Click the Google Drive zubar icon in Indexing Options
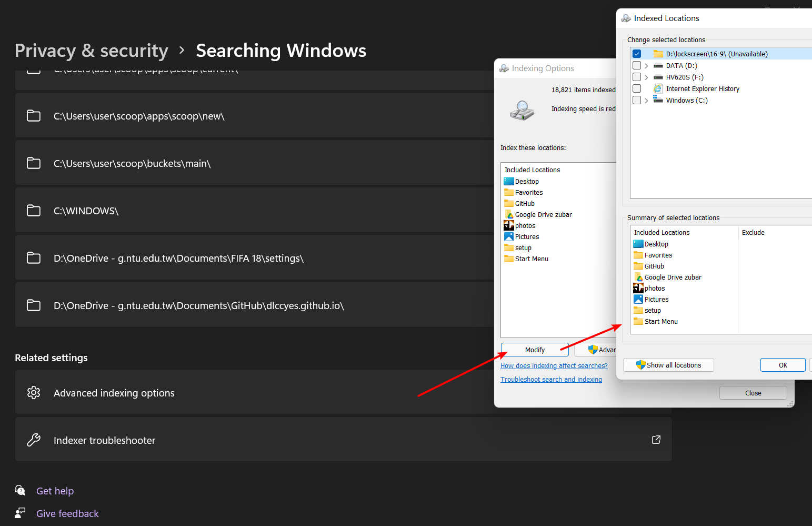812x526 pixels. (509, 214)
